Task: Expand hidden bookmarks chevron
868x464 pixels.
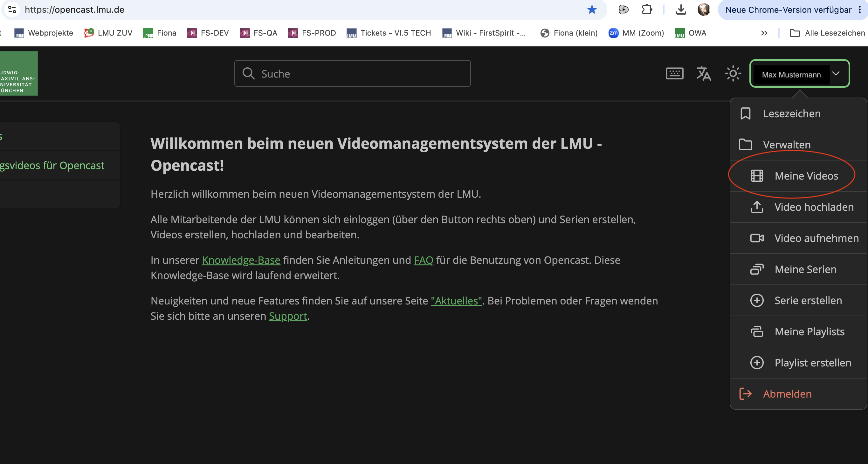Action: [x=764, y=33]
